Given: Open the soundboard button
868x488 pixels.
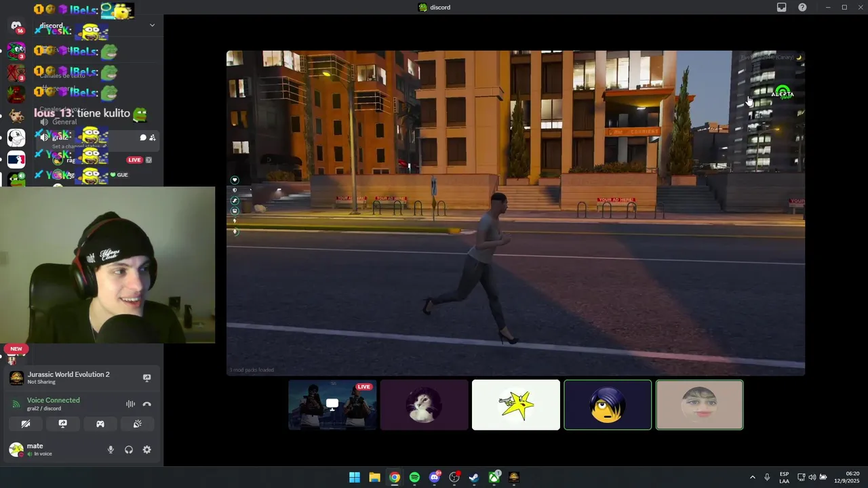Looking at the screenshot, I should pyautogui.click(x=137, y=424).
